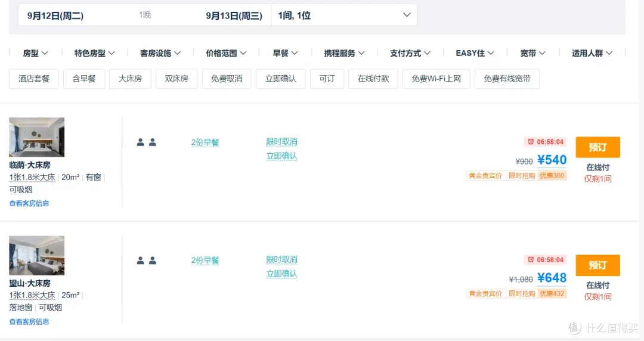Click 黄金贵宾价 tag on the ¥540 room
This screenshot has height=341, width=644.
coord(485,176)
